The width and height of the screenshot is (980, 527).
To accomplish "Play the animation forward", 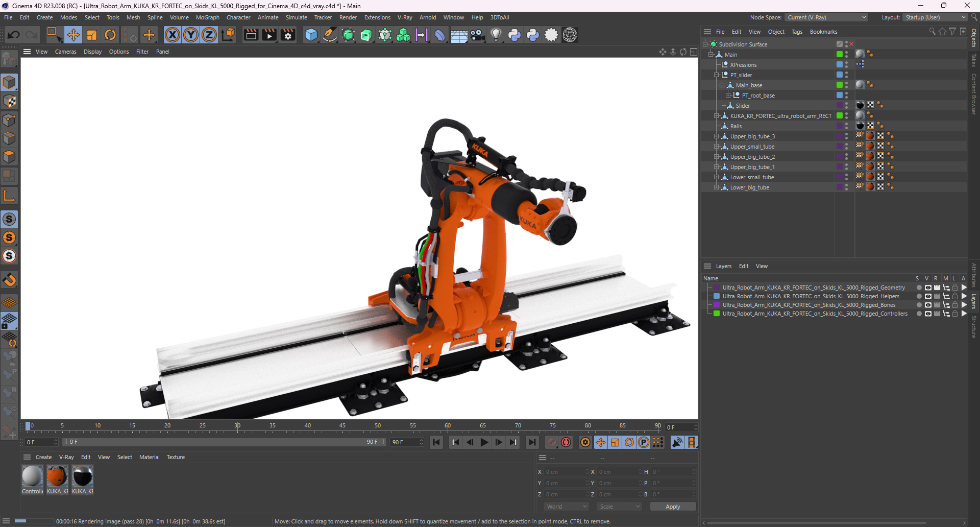I will pyautogui.click(x=484, y=442).
